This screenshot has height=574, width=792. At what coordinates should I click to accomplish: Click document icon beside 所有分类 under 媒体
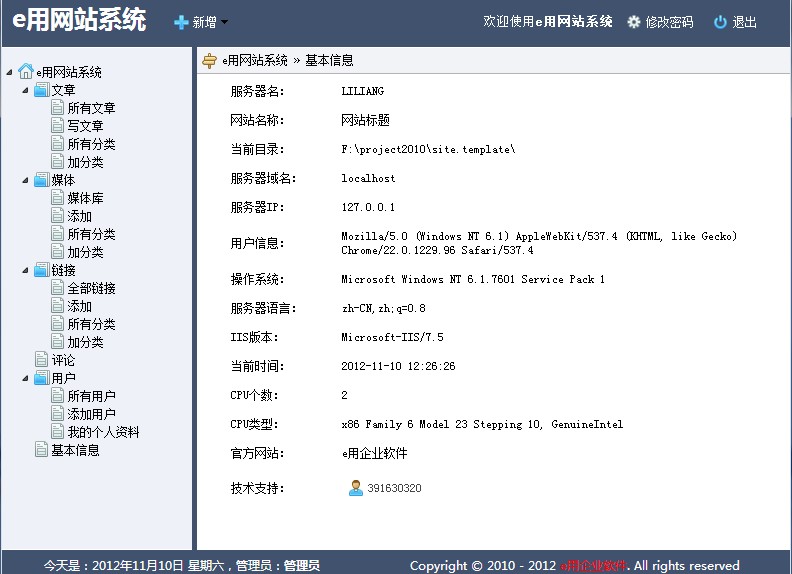click(58, 233)
